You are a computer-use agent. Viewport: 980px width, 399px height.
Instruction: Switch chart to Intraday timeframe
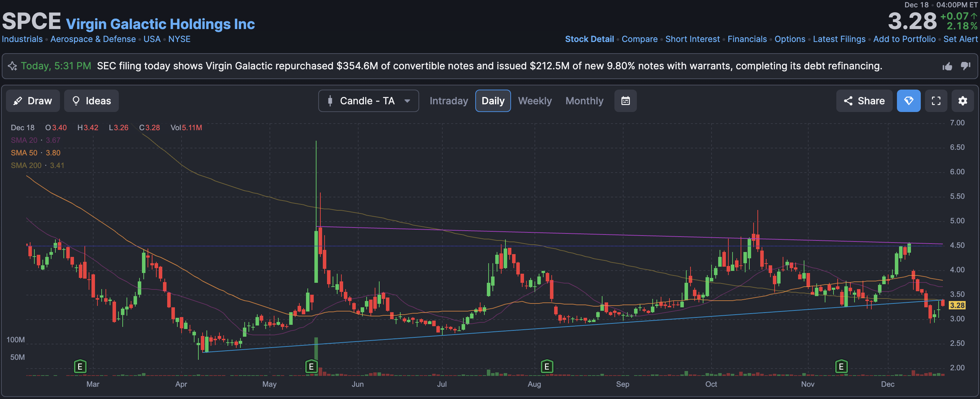(449, 101)
